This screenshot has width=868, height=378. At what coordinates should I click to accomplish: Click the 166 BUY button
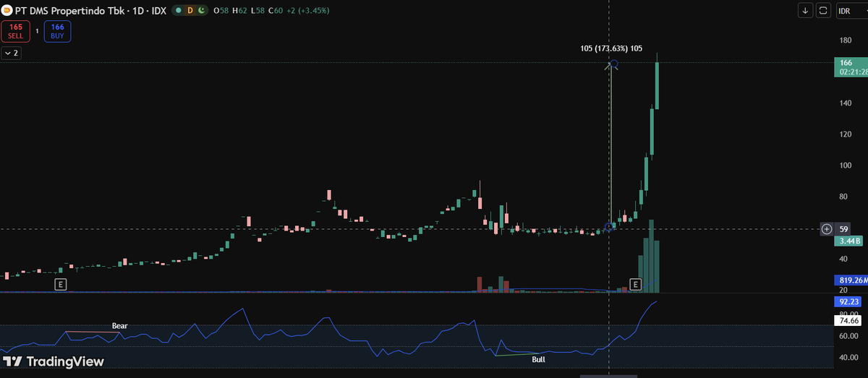point(57,31)
